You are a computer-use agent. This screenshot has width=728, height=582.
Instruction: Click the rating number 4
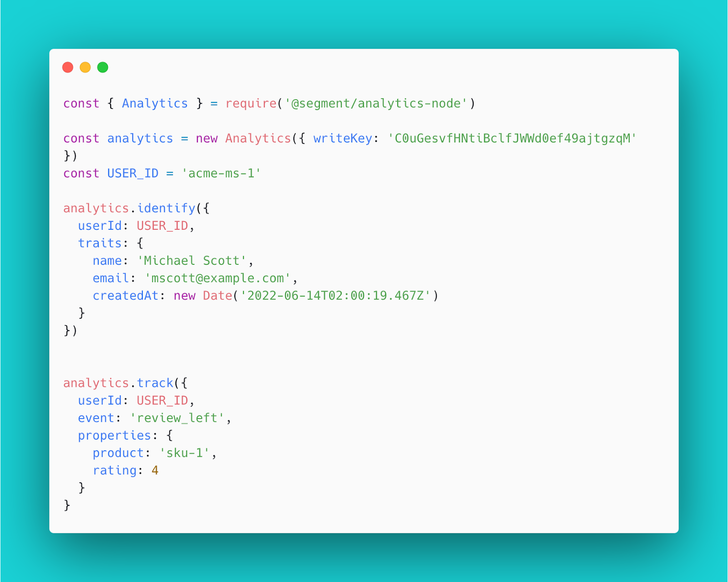point(155,471)
